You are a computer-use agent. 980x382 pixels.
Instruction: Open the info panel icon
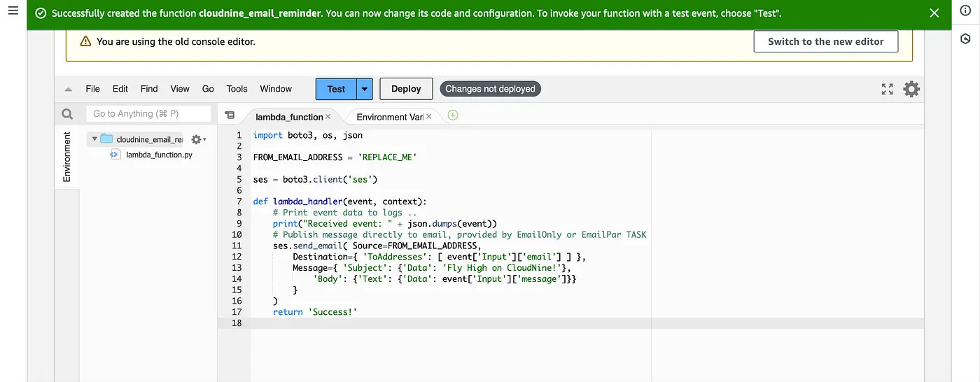(x=965, y=10)
